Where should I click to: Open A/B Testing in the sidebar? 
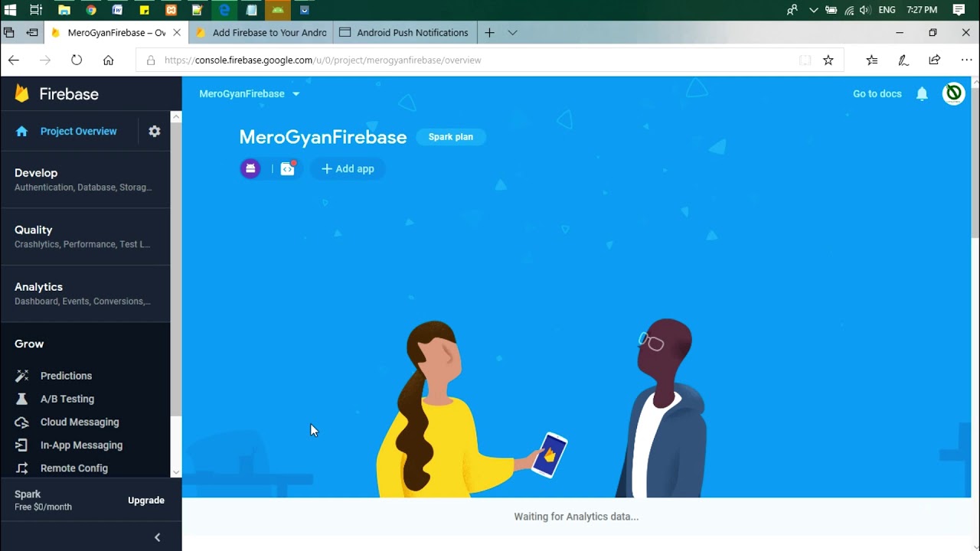point(67,399)
